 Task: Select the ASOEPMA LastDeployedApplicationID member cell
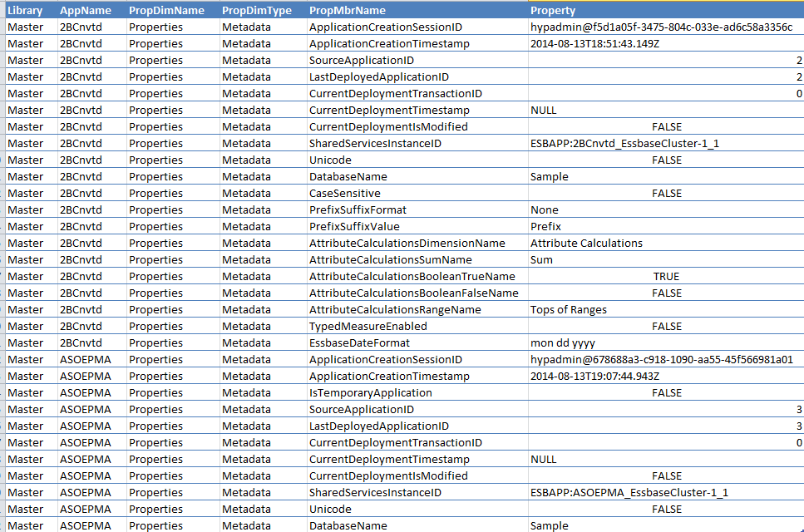click(x=417, y=426)
